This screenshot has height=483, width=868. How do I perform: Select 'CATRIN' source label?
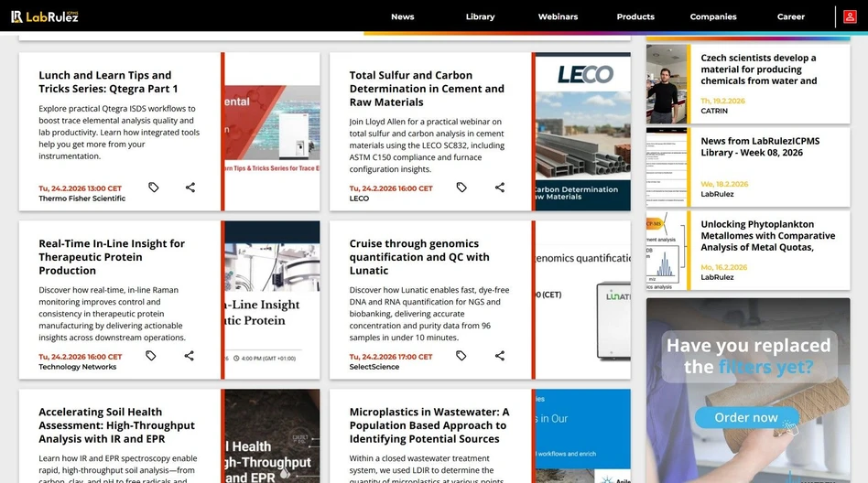(x=714, y=111)
